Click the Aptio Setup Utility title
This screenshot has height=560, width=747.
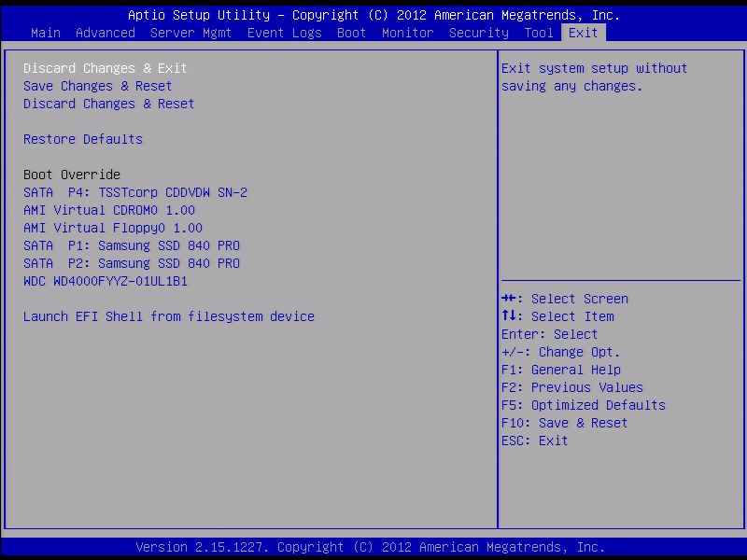[374, 15]
